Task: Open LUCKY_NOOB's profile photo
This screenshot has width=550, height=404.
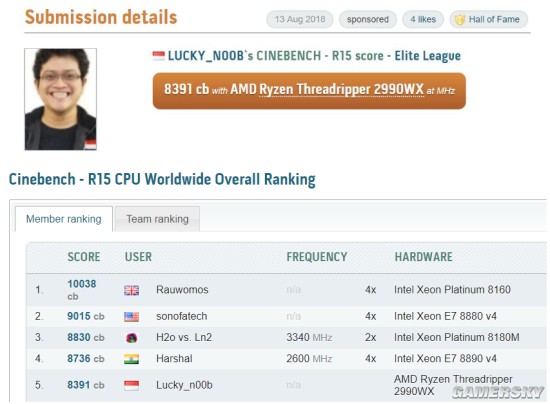Action: (60, 99)
